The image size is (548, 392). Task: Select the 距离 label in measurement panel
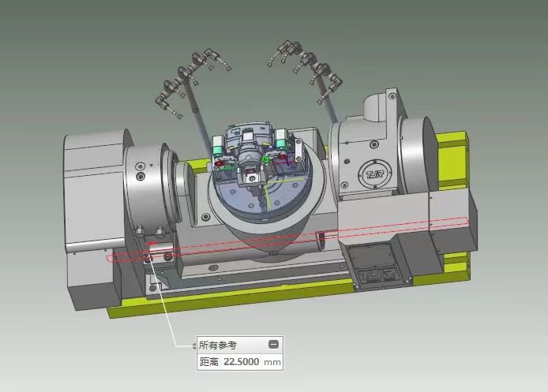pyautogui.click(x=208, y=362)
